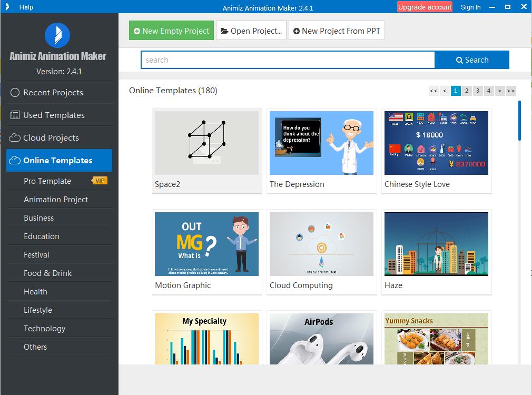
Task: Go to page 4 of templates
Action: click(x=489, y=91)
